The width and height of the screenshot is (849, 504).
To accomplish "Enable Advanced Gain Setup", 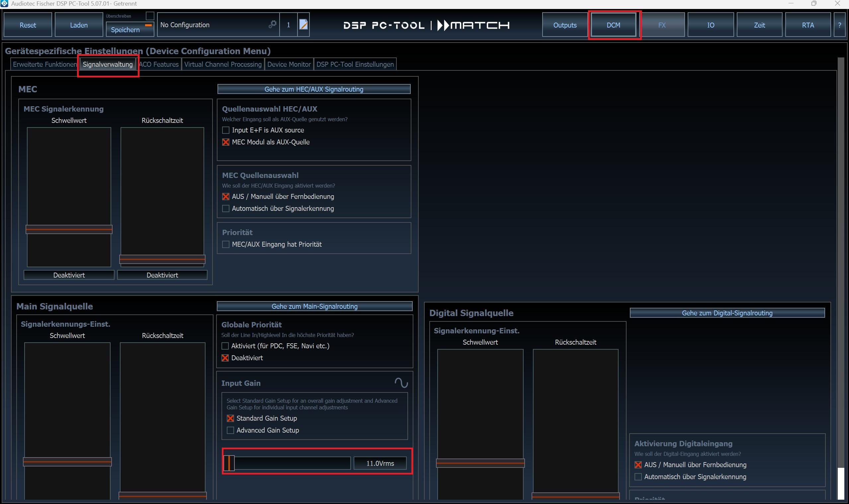I will (230, 430).
